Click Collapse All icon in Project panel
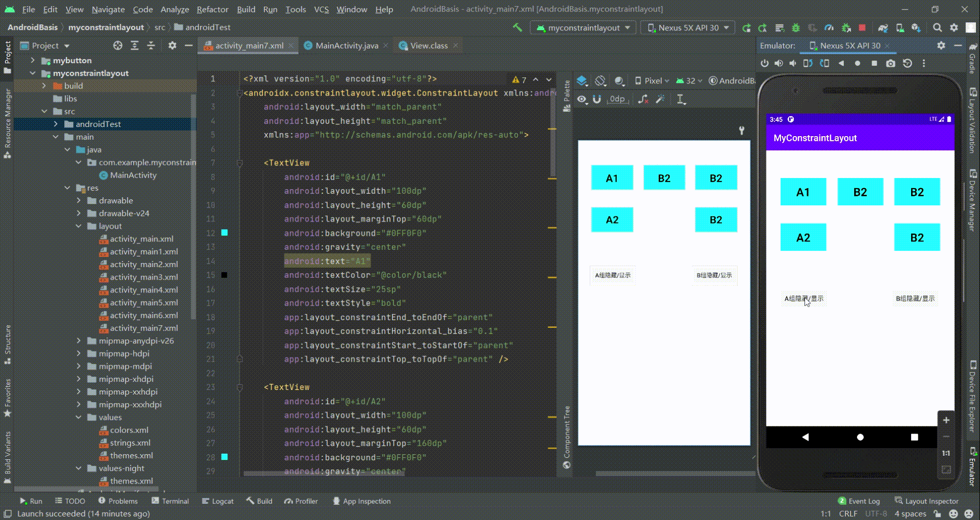980x520 pixels. (x=151, y=46)
